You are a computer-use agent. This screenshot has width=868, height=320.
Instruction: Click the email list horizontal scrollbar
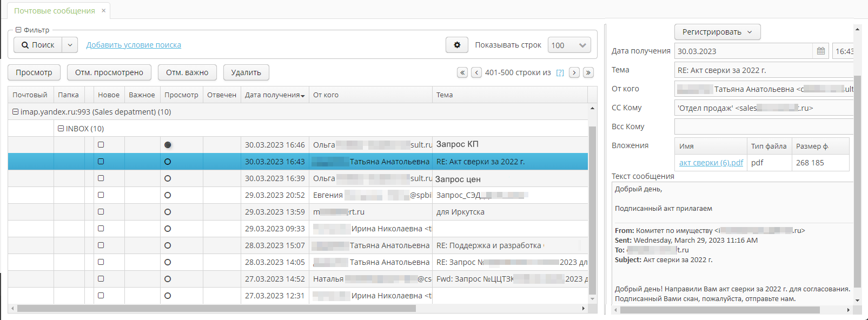tap(216, 309)
